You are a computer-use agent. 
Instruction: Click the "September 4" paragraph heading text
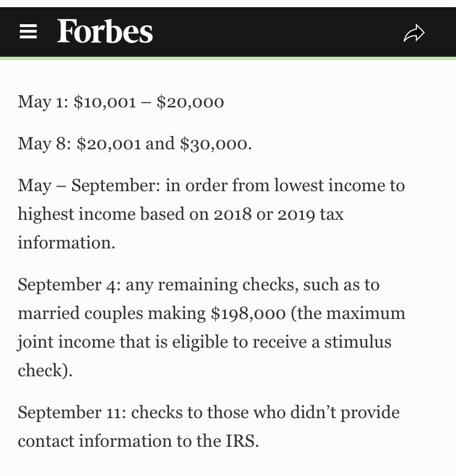click(x=68, y=285)
